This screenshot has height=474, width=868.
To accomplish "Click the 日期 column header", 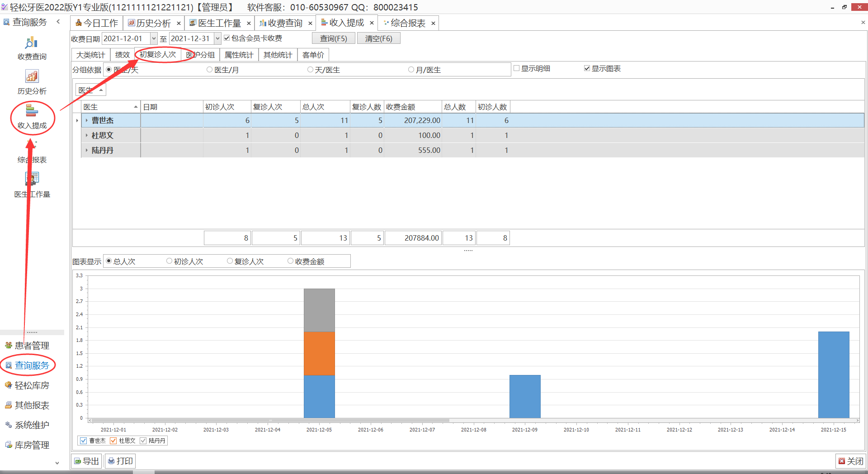I will [172, 107].
